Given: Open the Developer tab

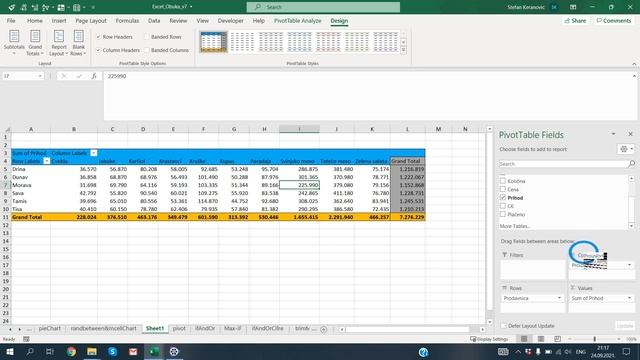Looking at the screenshot, I should click(x=231, y=20).
